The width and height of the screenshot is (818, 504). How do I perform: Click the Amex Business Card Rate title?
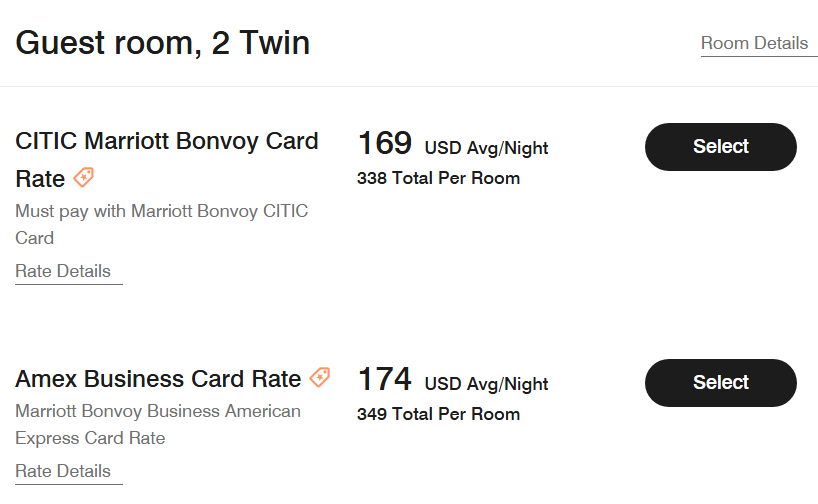pos(158,379)
